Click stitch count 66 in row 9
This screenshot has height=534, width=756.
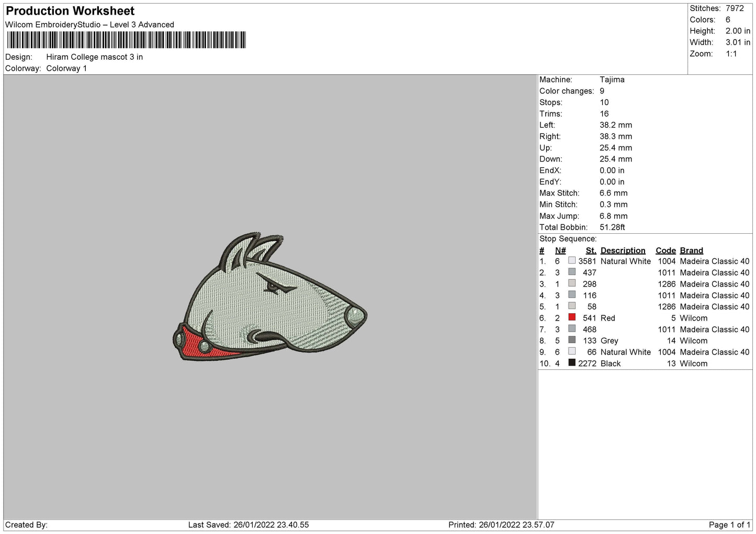pos(592,352)
